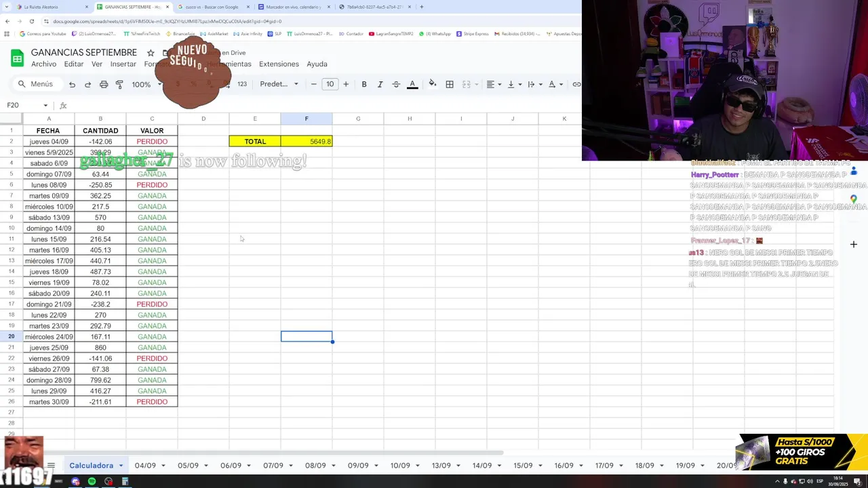Star the GANANCIAS SEPTIEMBRE document

(x=151, y=53)
